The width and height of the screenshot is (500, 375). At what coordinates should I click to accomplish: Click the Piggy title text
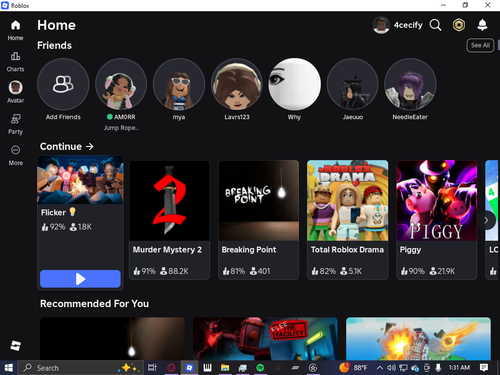pyautogui.click(x=410, y=250)
